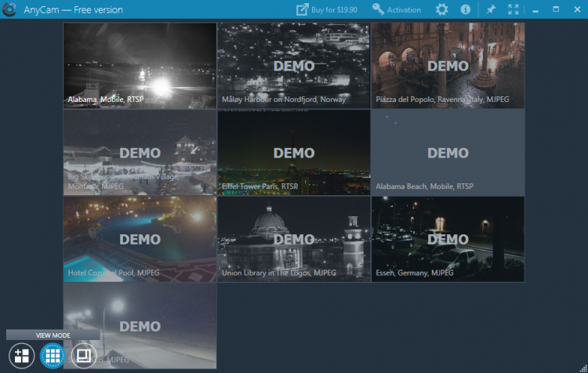The width and height of the screenshot is (588, 373).
Task: Open the Eiffel Tower Paris RTSP feed
Action: 294,153
